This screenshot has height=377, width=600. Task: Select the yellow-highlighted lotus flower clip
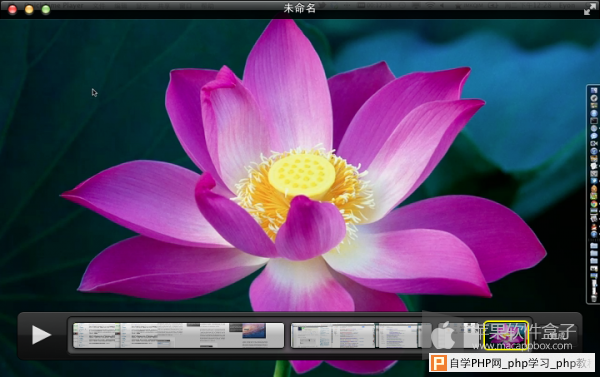pyautogui.click(x=506, y=335)
